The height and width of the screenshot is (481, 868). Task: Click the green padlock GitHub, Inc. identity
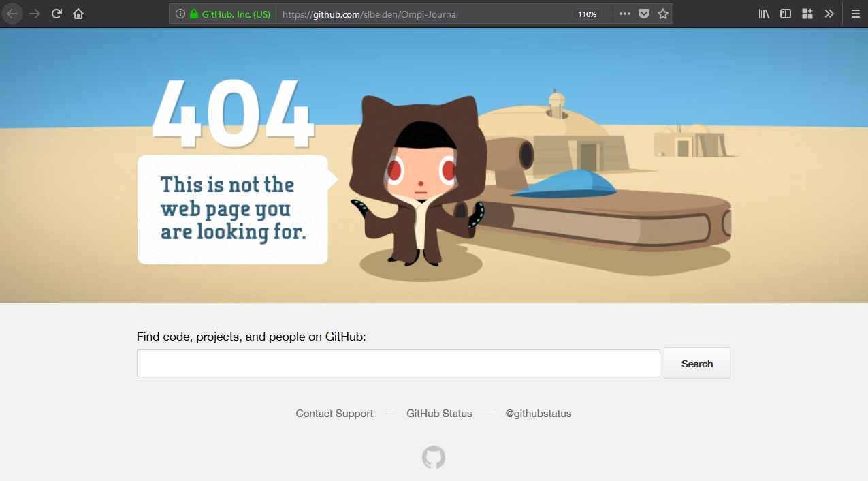230,14
